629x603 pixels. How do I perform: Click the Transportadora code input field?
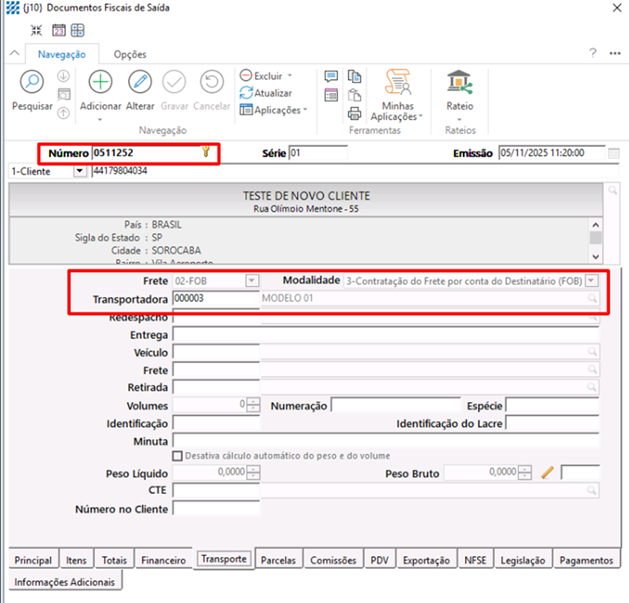click(214, 298)
